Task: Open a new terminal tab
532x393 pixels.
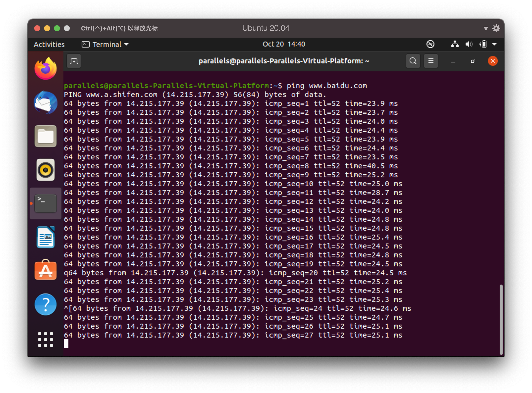Action: [x=74, y=61]
